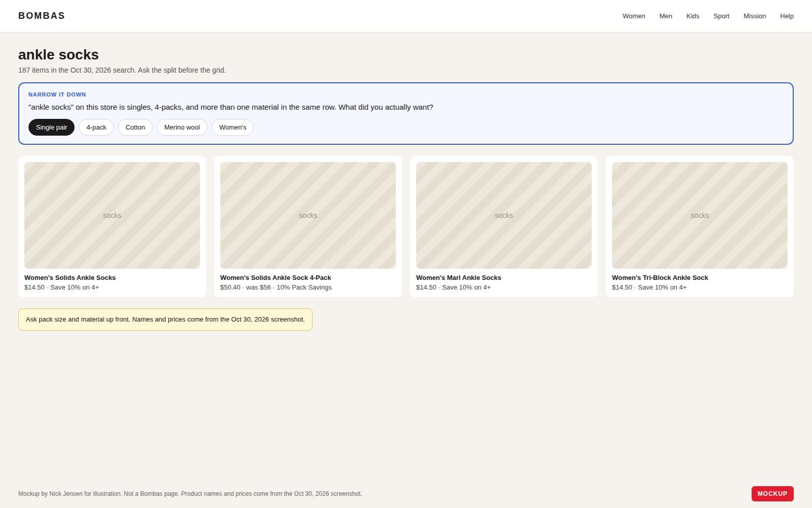Open the Help link in header

pyautogui.click(x=787, y=16)
